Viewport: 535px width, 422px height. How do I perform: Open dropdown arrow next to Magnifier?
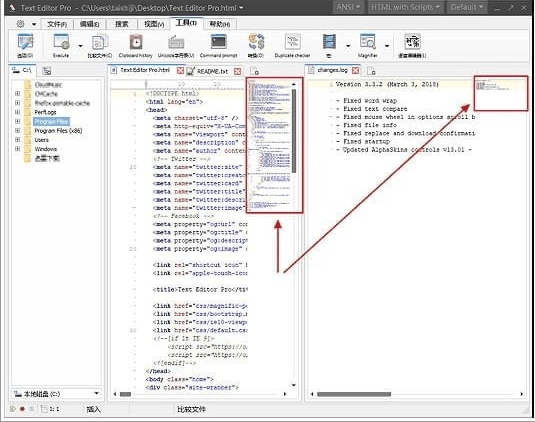(x=387, y=45)
